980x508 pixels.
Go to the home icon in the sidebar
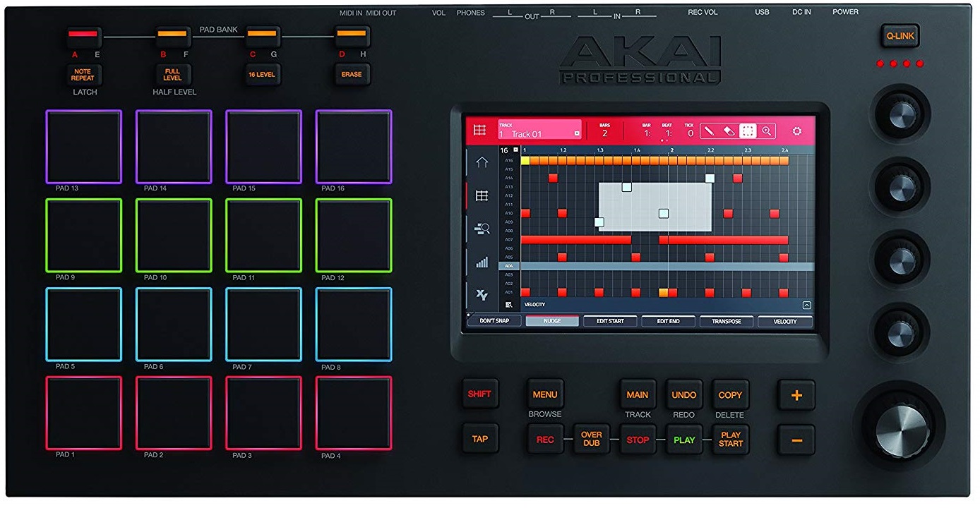[x=482, y=162]
